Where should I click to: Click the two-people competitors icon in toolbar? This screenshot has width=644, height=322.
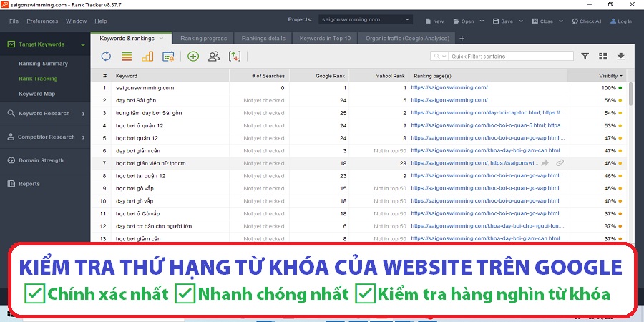(x=214, y=56)
